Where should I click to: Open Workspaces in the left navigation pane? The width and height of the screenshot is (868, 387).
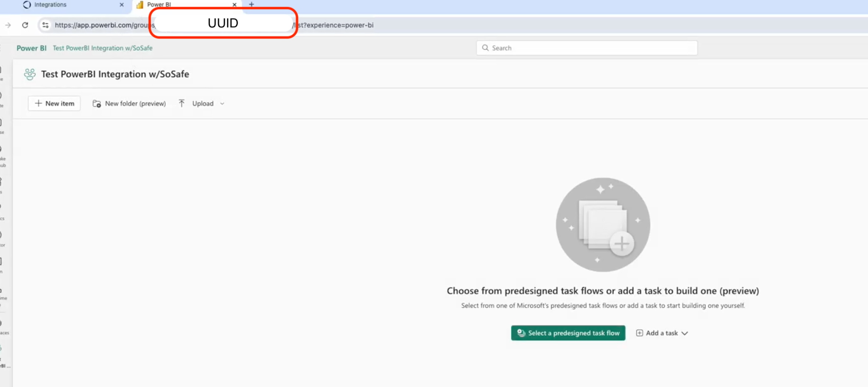pos(2,326)
